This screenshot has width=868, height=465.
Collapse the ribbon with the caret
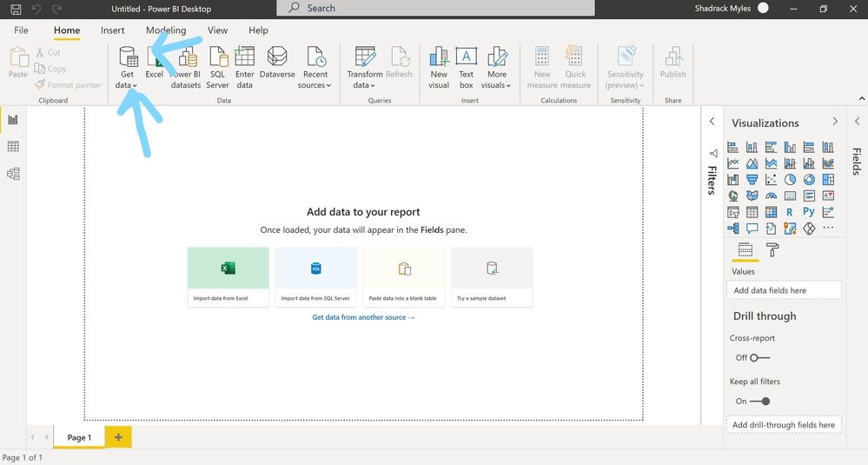(862, 98)
